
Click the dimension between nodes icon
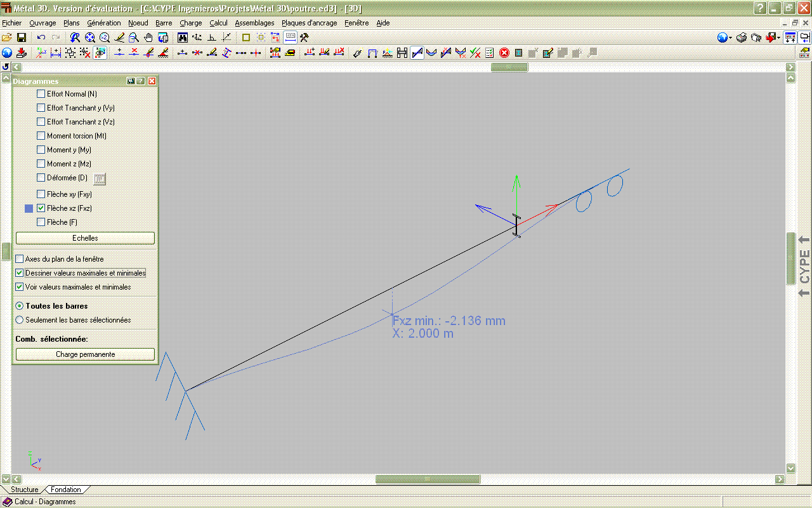[56, 53]
